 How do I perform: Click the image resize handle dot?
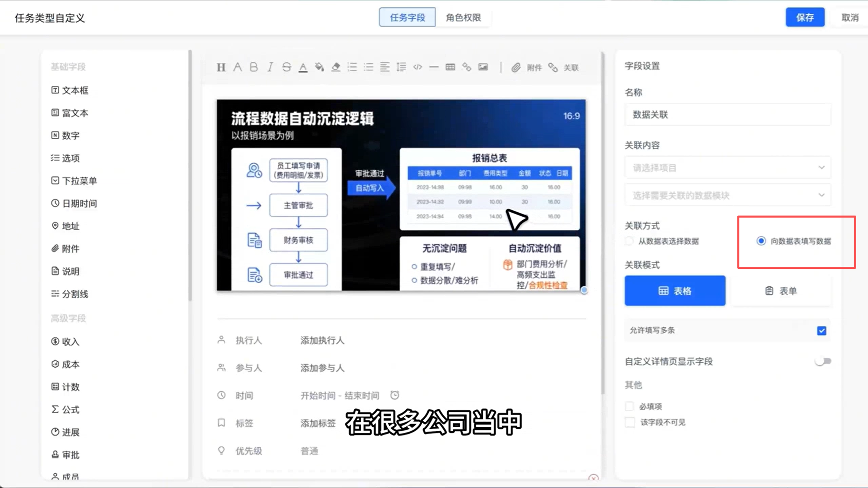click(584, 290)
